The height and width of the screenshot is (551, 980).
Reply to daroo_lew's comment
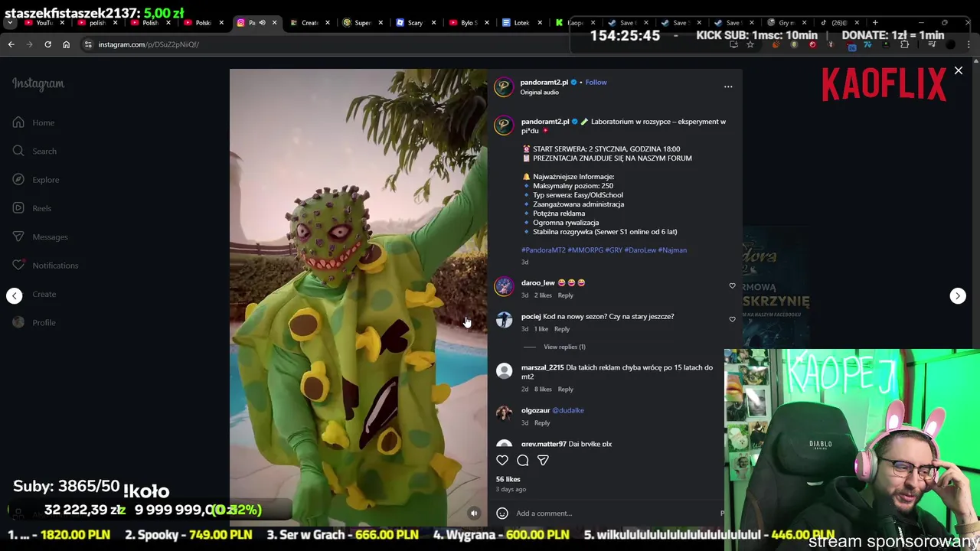(565, 295)
